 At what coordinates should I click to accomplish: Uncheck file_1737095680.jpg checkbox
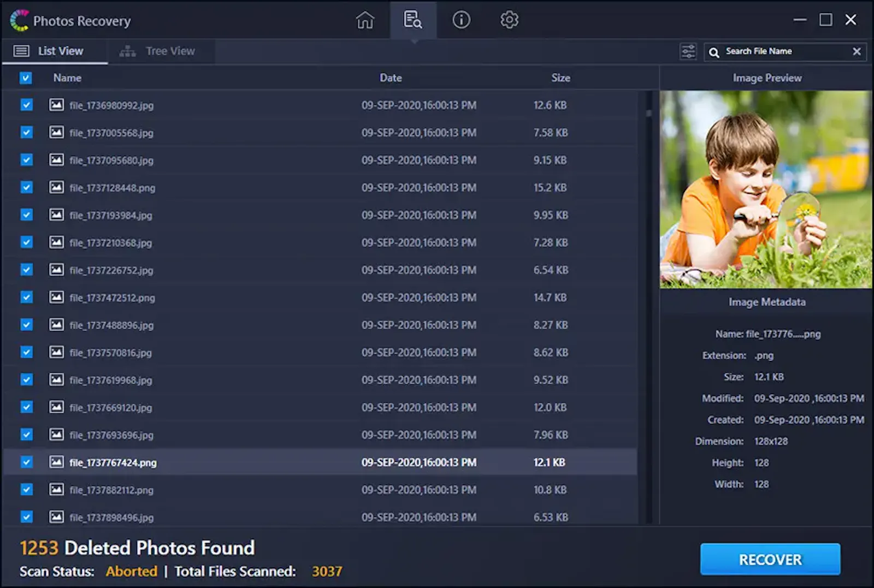pos(26,160)
